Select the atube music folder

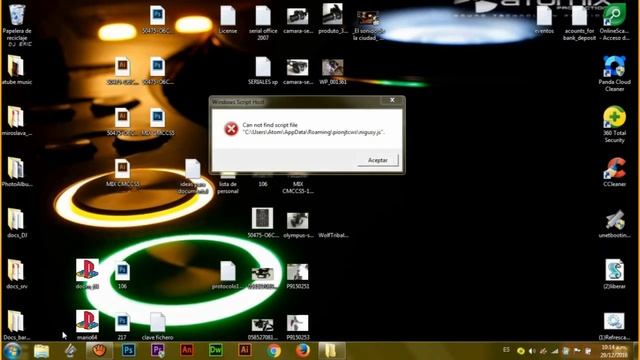pos(16,66)
